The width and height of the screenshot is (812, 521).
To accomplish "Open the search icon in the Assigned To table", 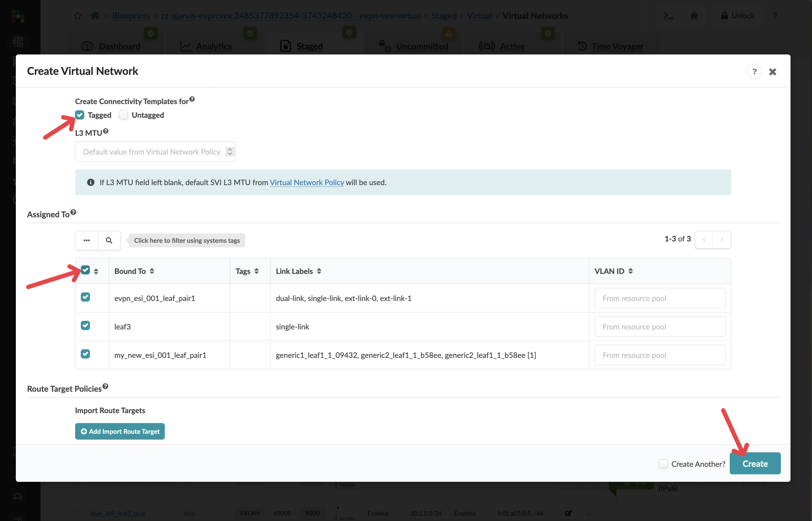I will click(x=109, y=240).
